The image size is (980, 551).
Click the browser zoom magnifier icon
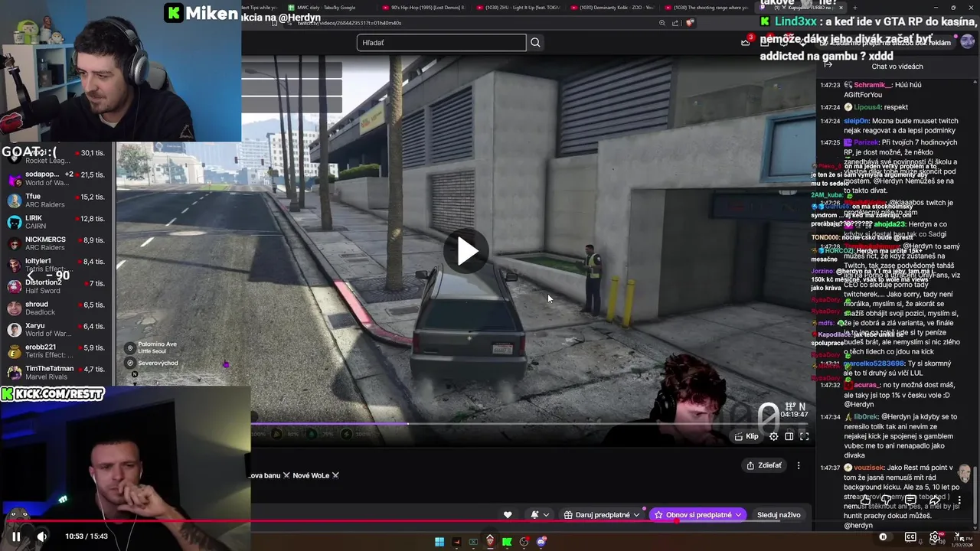coord(662,23)
